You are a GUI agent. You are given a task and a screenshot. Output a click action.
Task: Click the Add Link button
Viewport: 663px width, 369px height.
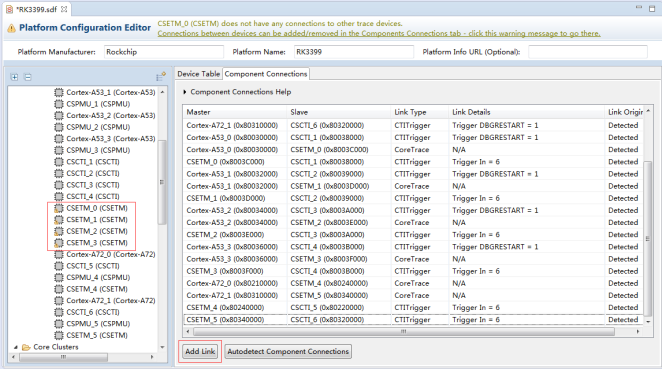pos(200,351)
